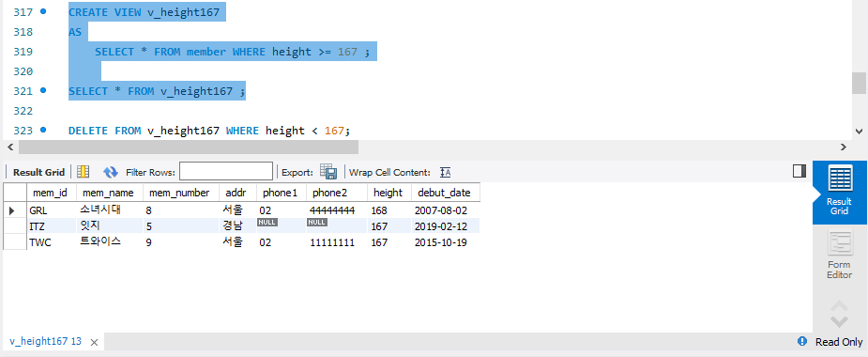Click the horizontal scrollbar left arrow

tap(10, 147)
